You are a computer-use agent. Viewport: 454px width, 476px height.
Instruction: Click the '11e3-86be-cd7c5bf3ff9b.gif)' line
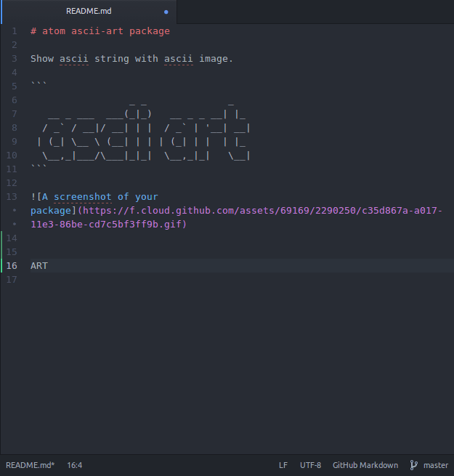tap(109, 225)
